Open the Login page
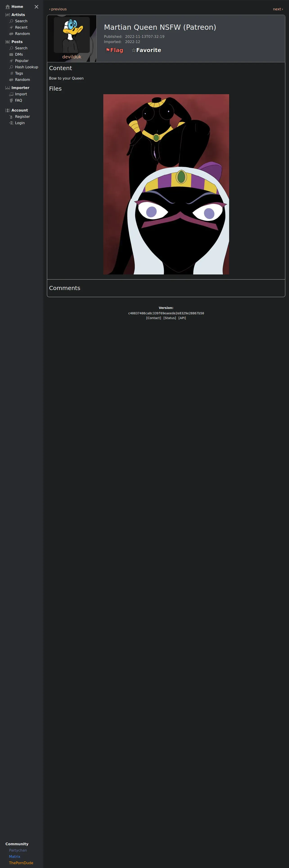 click(x=20, y=123)
